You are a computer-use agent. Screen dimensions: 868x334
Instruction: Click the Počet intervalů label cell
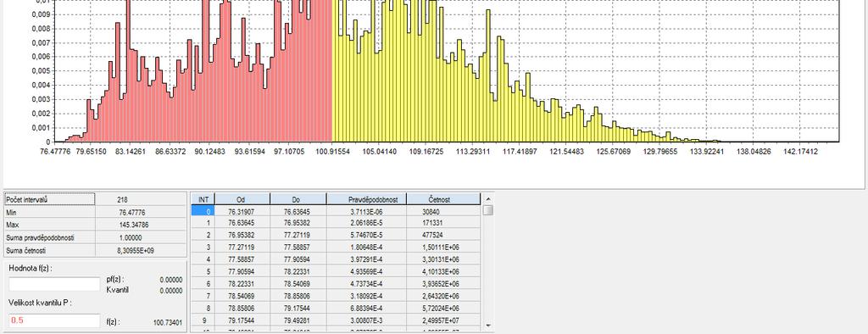[50, 199]
